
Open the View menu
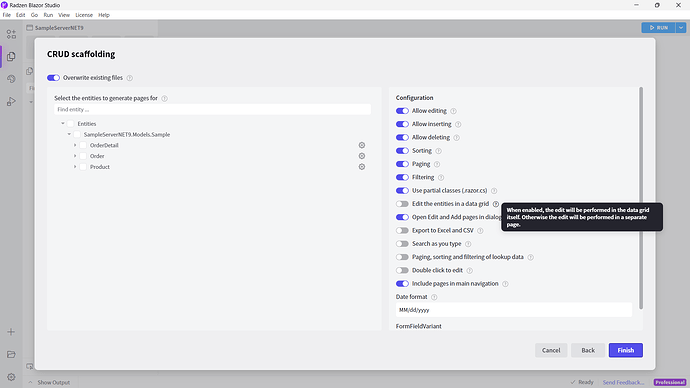pyautogui.click(x=64, y=15)
